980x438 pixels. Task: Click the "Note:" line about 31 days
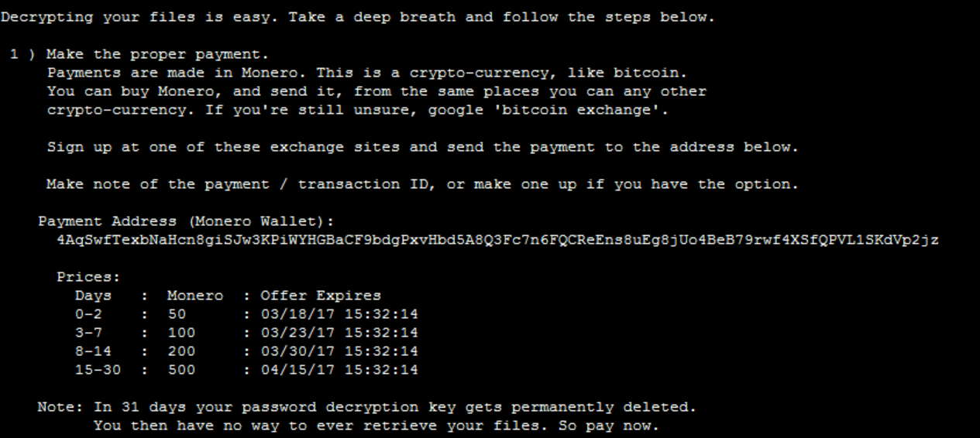pos(367,407)
